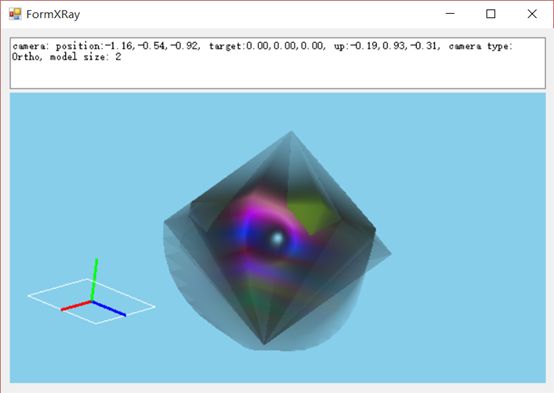Screen dimensions: 554x393
Task: Maximize the FormXRay window
Action: pos(491,14)
